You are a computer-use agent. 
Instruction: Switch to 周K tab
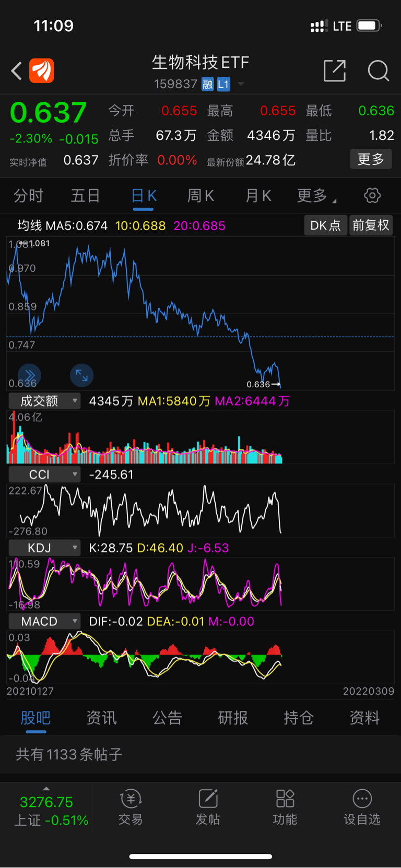point(200,196)
